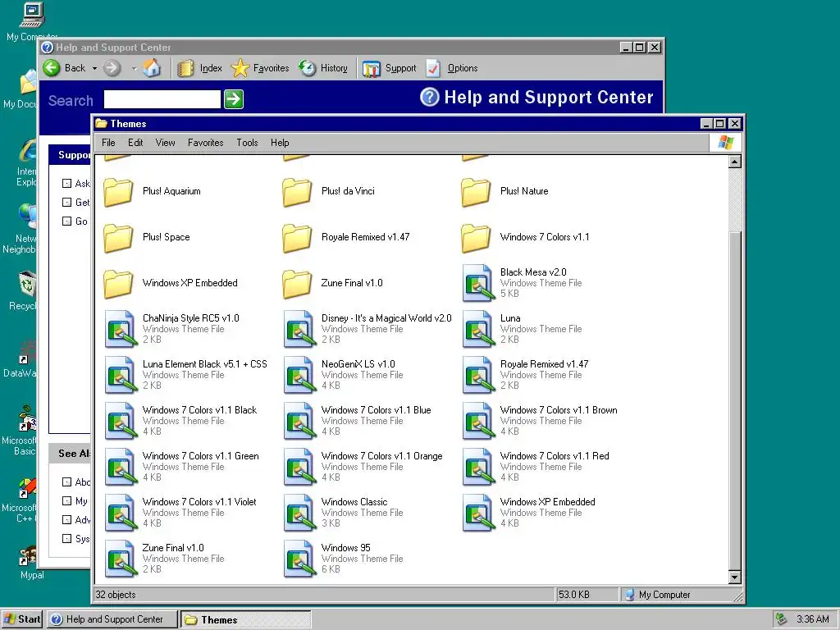Switch to Help and Support Center taskbar button

[x=112, y=619]
